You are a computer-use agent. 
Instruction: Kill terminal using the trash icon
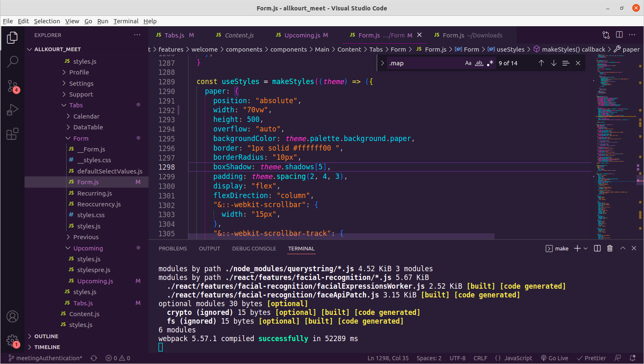click(x=609, y=248)
